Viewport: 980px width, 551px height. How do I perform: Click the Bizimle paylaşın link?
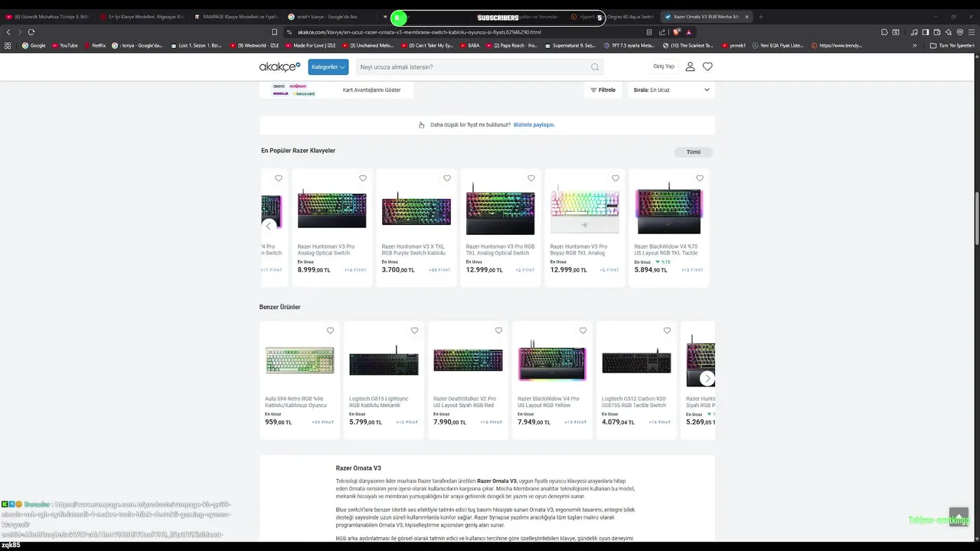pos(534,125)
